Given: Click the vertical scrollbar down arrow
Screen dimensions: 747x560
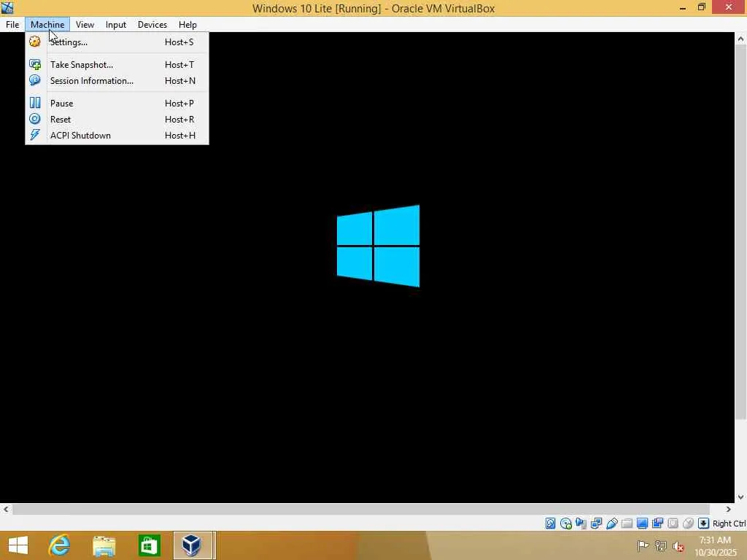Looking at the screenshot, I should [x=740, y=497].
